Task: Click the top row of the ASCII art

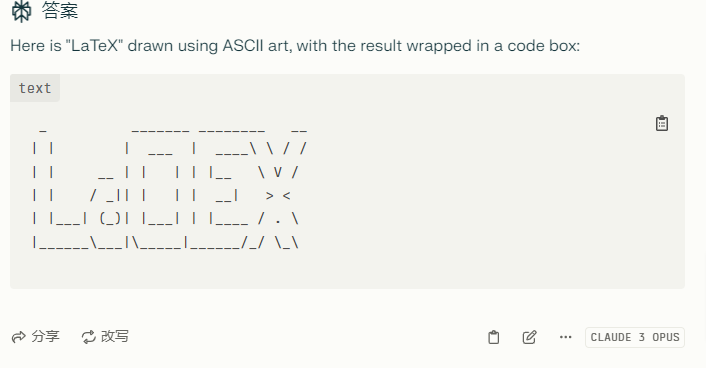Action: point(173,130)
